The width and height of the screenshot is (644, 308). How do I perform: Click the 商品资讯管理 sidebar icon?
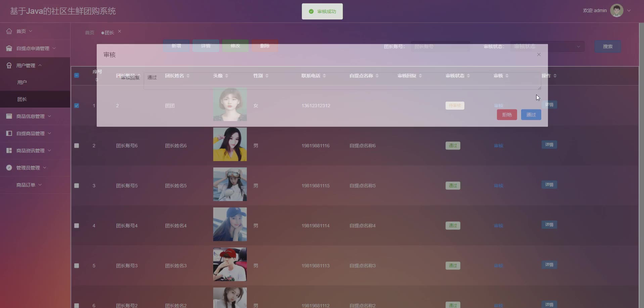click(x=9, y=150)
